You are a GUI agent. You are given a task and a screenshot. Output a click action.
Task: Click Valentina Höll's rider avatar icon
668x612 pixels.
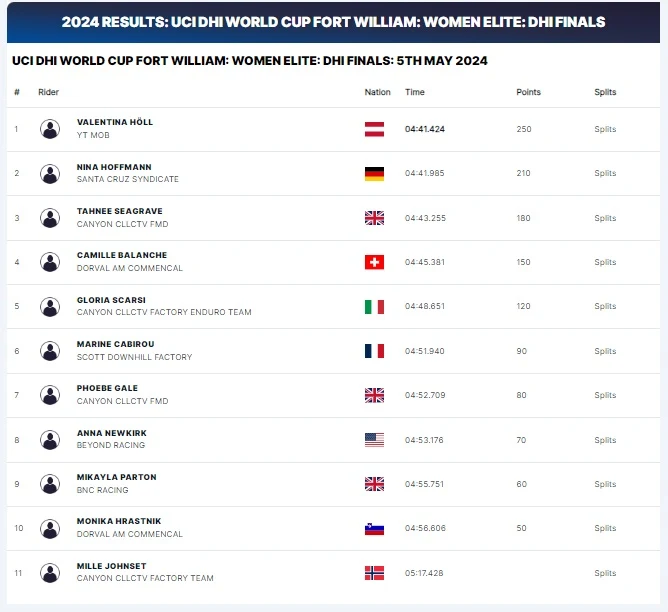tap(50, 129)
